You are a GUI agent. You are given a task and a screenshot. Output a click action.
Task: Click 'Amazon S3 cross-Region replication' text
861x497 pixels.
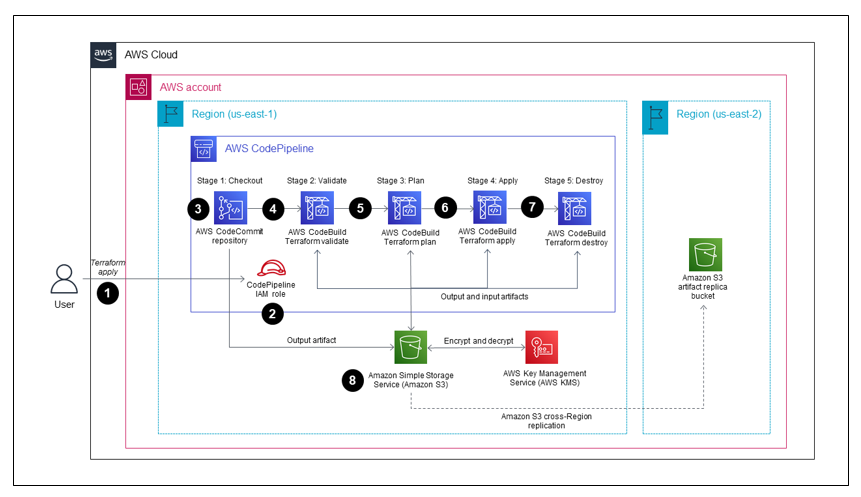[546, 421]
